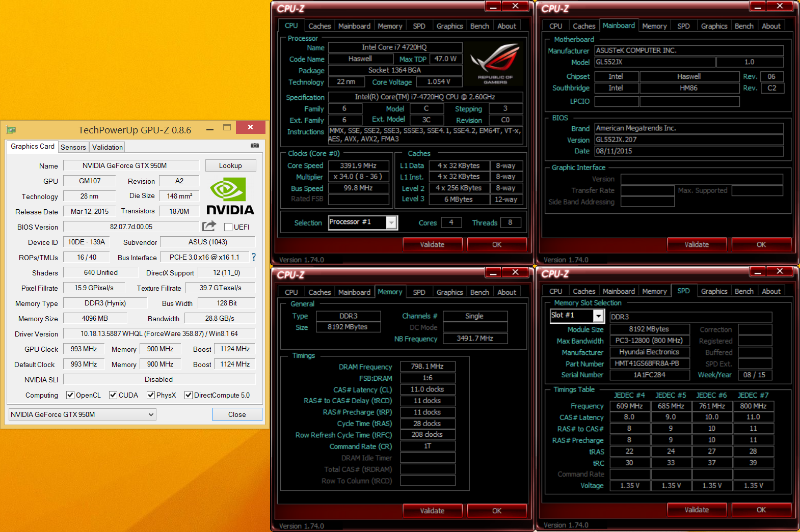Click OK in the CPU-Z Memory window
Image resolution: width=800 pixels, height=532 pixels.
click(497, 511)
